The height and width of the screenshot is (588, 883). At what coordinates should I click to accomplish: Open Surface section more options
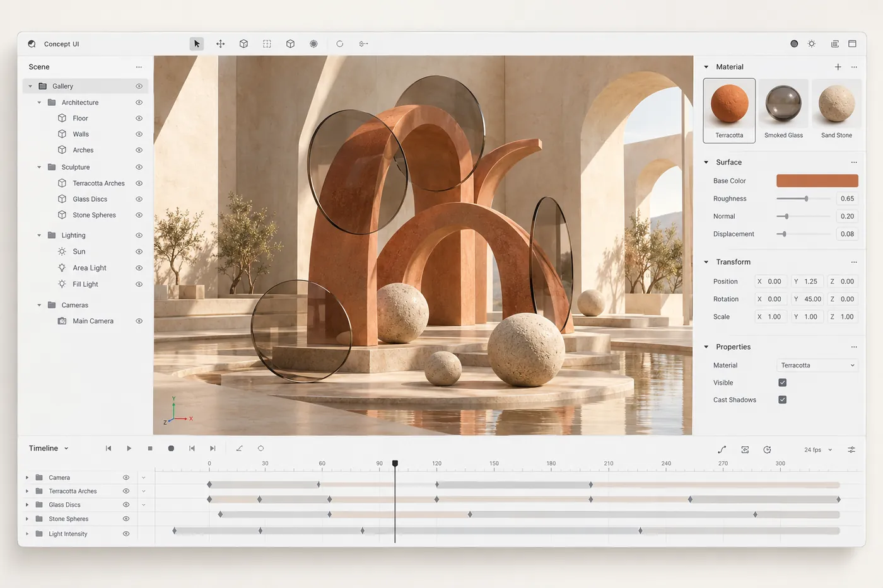coord(854,162)
